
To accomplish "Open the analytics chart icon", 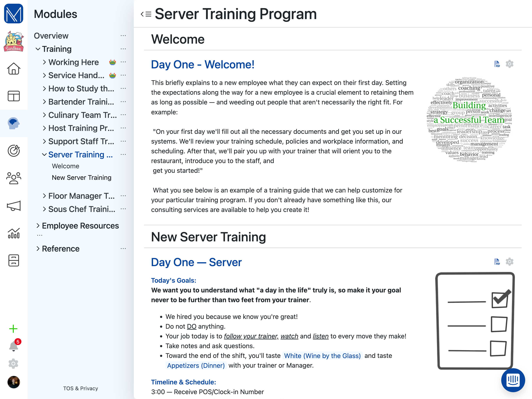I will coord(13,233).
